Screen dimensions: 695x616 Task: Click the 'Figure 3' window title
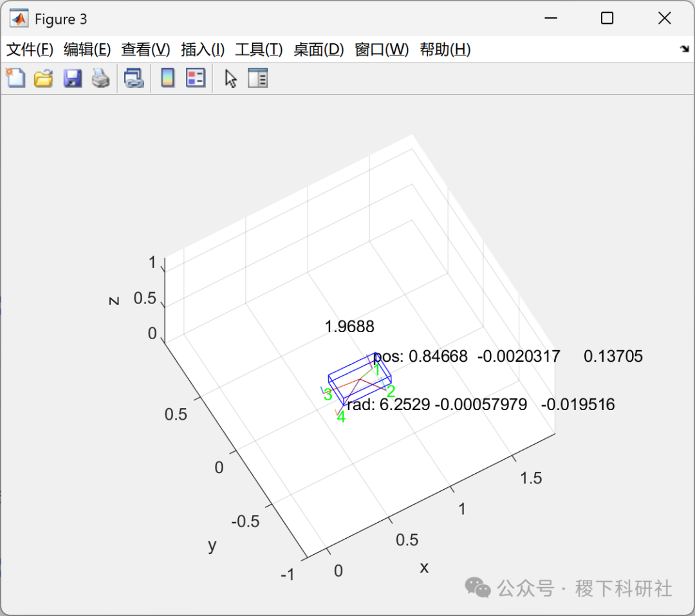[60, 19]
